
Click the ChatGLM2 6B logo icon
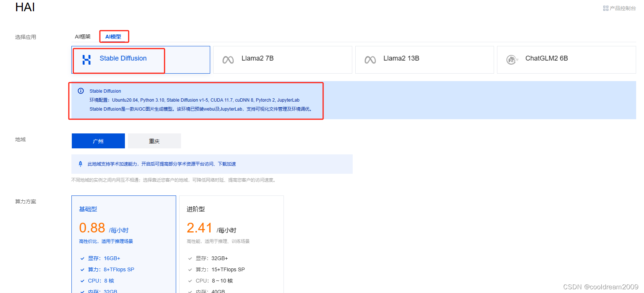pos(512,60)
